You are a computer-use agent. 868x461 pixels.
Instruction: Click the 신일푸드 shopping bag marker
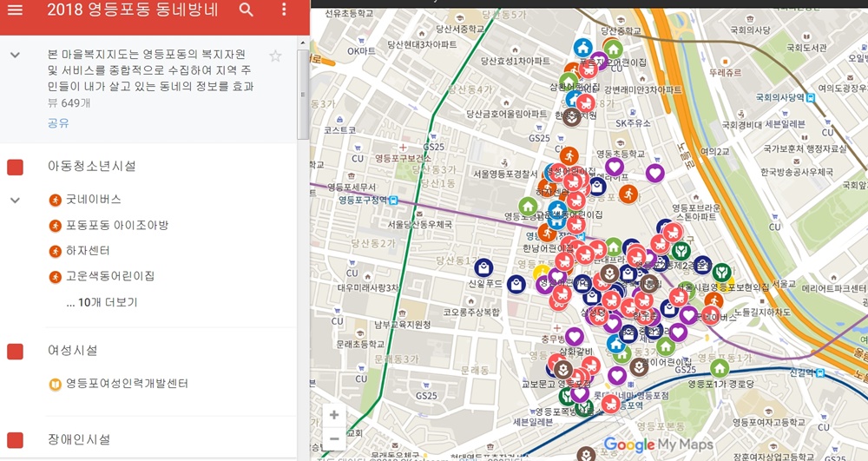(x=483, y=268)
